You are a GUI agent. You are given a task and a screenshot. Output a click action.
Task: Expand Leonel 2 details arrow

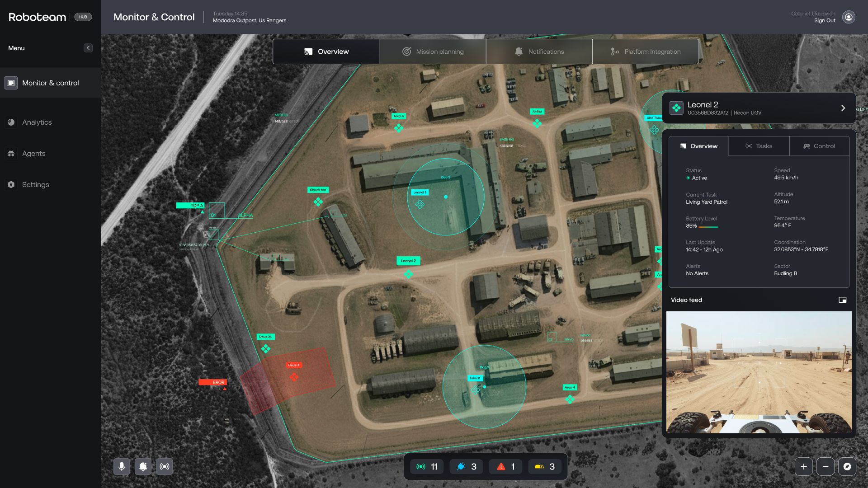[x=843, y=108]
